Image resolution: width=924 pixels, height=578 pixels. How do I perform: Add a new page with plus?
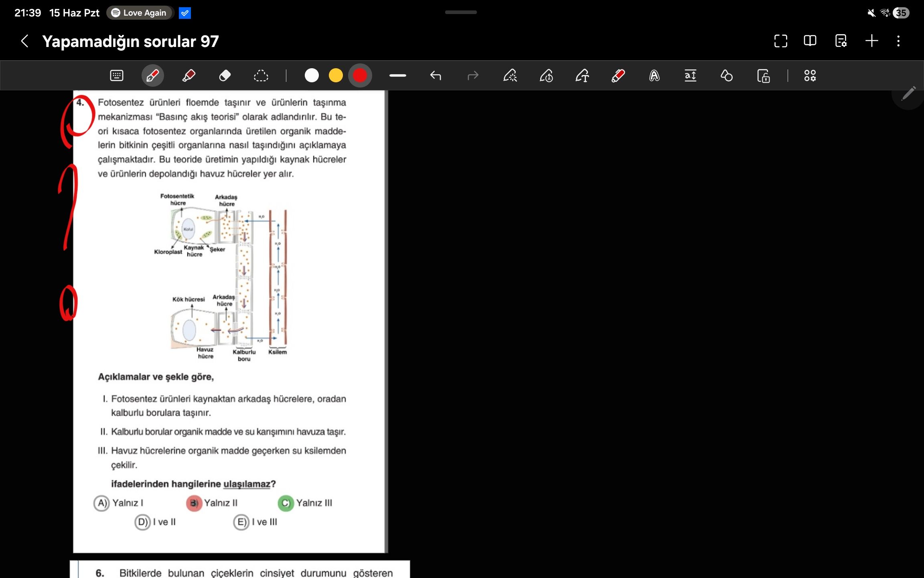pyautogui.click(x=871, y=41)
